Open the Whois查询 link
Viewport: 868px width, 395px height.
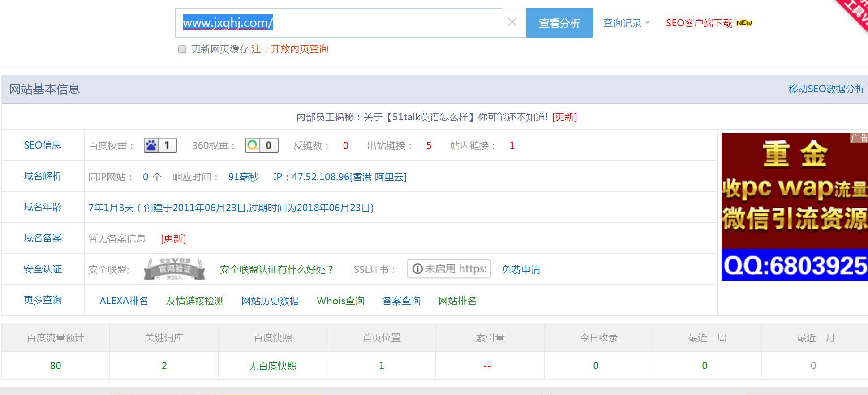pyautogui.click(x=340, y=301)
